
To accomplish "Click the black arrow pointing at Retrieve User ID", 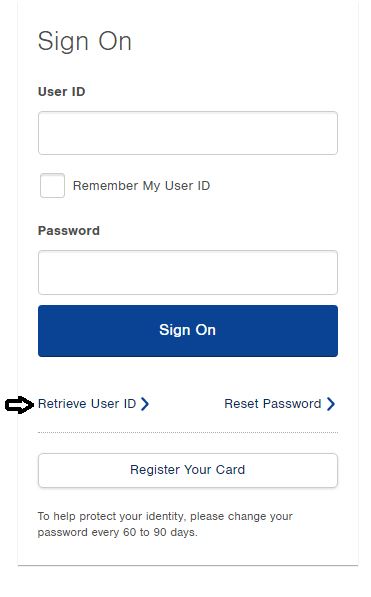I will click(19, 404).
